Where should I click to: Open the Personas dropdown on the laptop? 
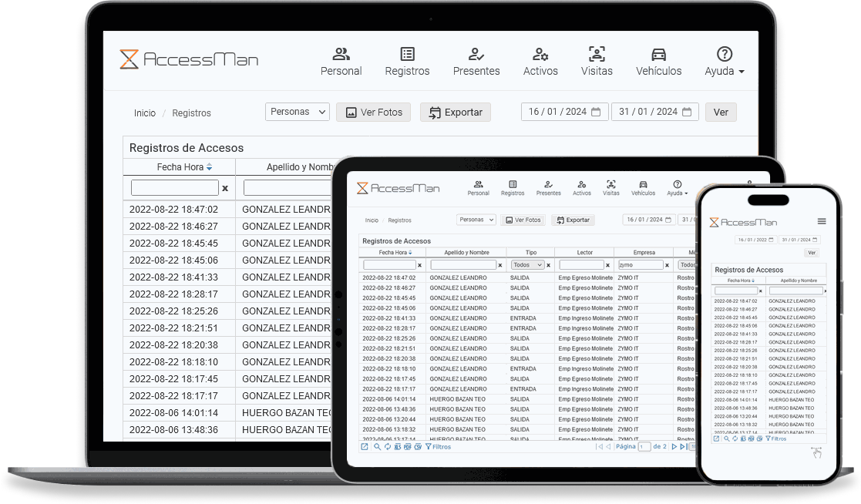point(297,112)
